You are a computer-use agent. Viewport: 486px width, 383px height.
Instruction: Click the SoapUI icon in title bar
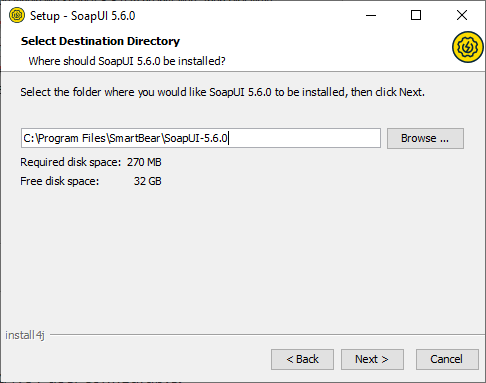pos(17,15)
